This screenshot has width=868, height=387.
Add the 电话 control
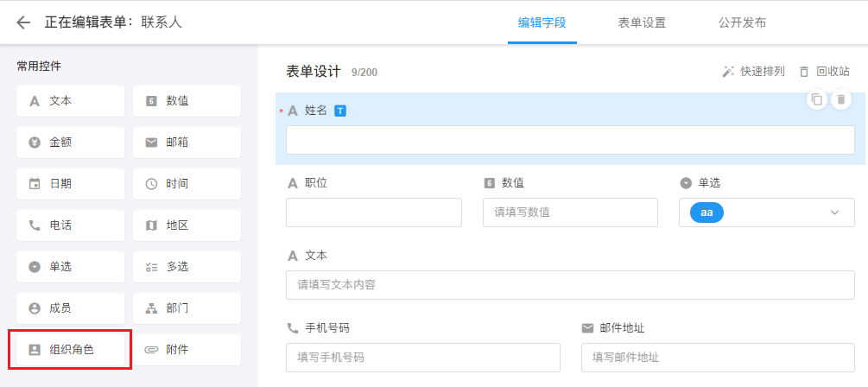(70, 225)
